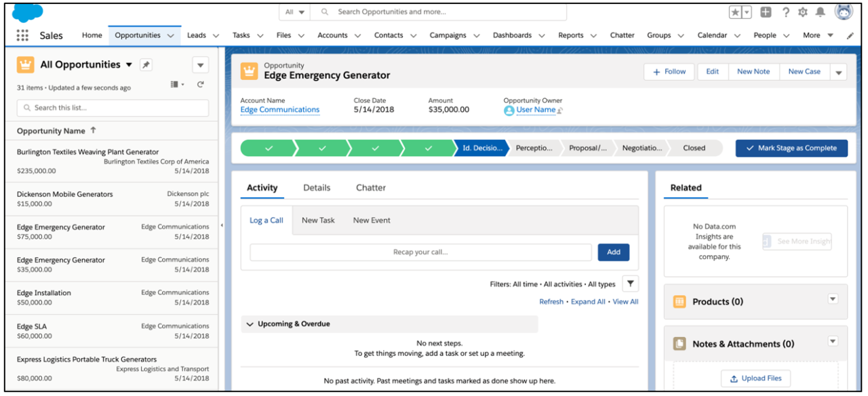Open the activity timeline filters icon
Viewport: 868px width, 396px height.
click(x=630, y=283)
